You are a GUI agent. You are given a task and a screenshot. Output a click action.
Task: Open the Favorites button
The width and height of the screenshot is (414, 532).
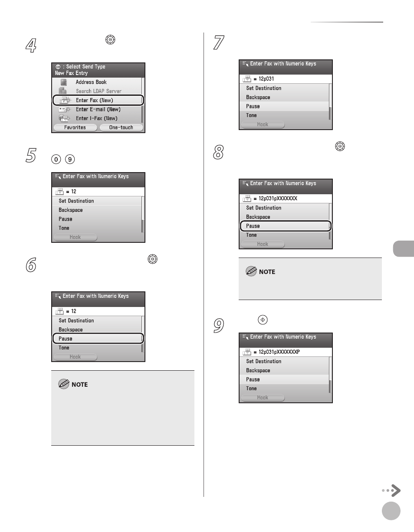(x=75, y=127)
